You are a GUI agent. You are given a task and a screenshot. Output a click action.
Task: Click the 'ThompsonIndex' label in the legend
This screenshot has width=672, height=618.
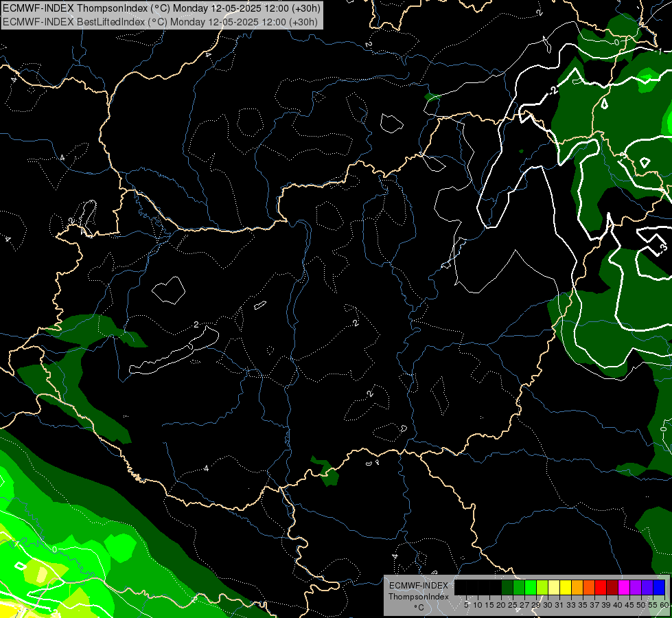pos(419,597)
